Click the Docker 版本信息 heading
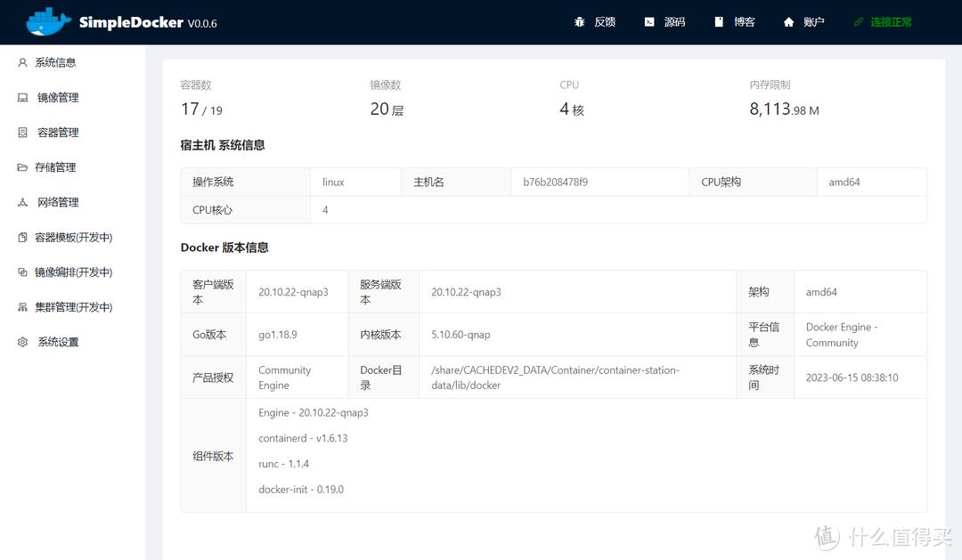The width and height of the screenshot is (962, 560). [224, 248]
